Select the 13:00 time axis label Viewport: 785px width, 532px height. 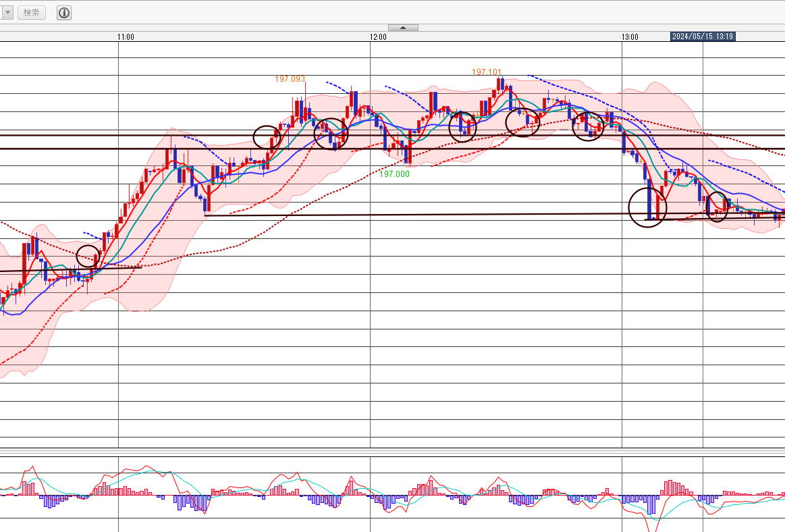point(630,36)
